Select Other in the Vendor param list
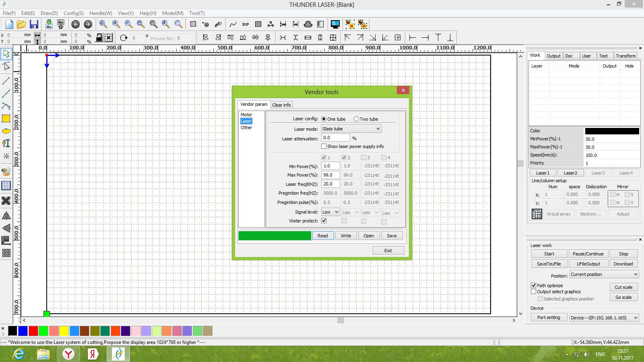Image resolution: width=644 pixels, height=362 pixels. pos(246,128)
